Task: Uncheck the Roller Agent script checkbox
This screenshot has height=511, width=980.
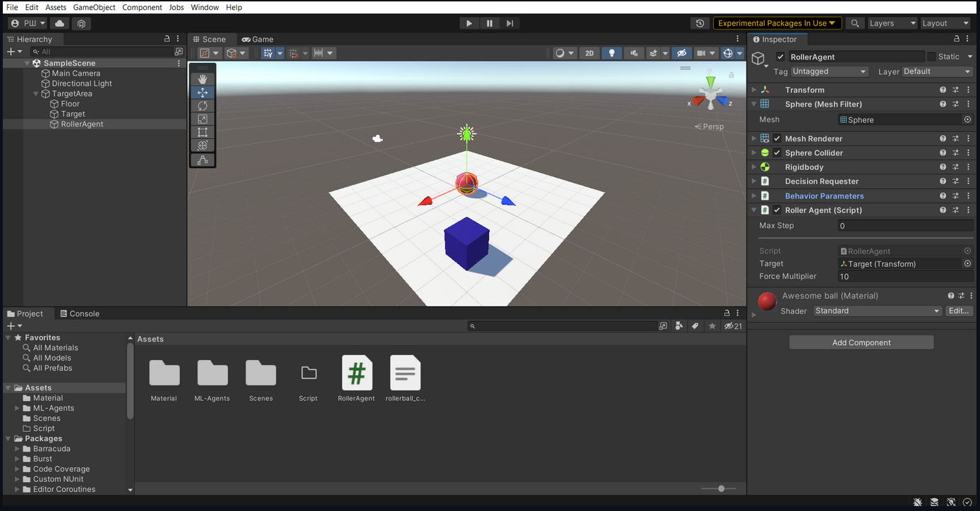Action: [777, 210]
